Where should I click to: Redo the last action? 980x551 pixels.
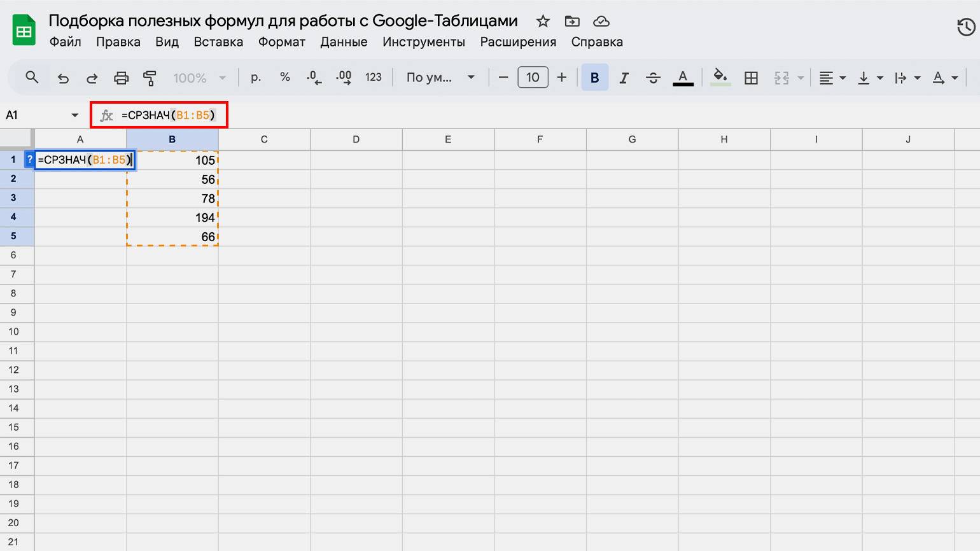(x=92, y=78)
